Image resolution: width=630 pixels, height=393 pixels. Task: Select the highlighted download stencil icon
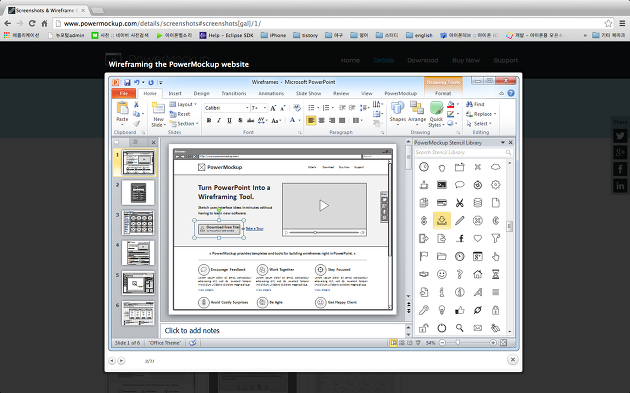click(442, 220)
